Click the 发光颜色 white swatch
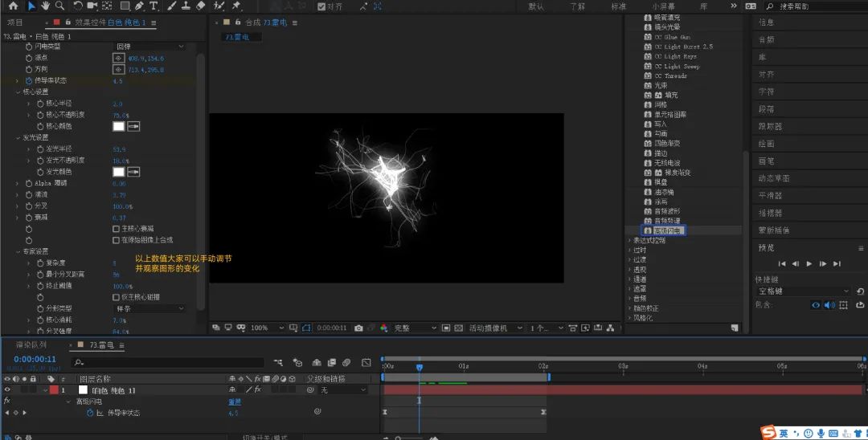 (x=118, y=172)
